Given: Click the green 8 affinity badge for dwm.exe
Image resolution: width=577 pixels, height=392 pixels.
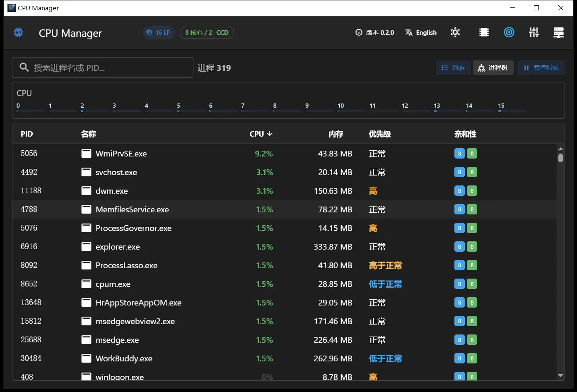Looking at the screenshot, I should click(x=472, y=191).
